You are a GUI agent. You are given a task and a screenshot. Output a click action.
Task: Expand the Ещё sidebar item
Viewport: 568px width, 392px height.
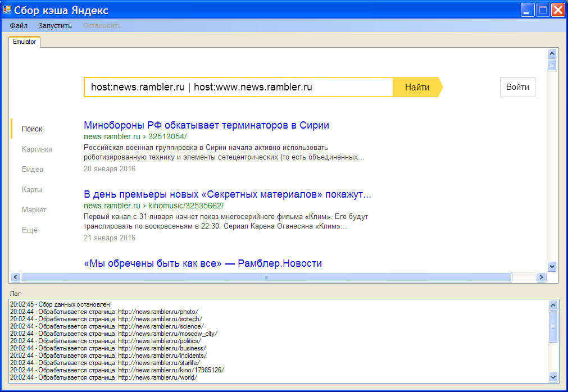(30, 230)
